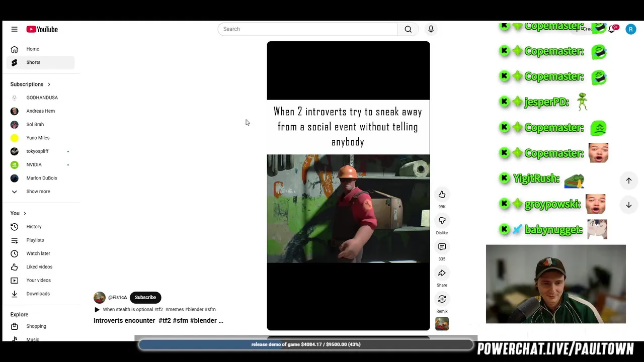Screen dimensions: 644x362
Task: Share the short via arrow icon
Action: pyautogui.click(x=442, y=273)
